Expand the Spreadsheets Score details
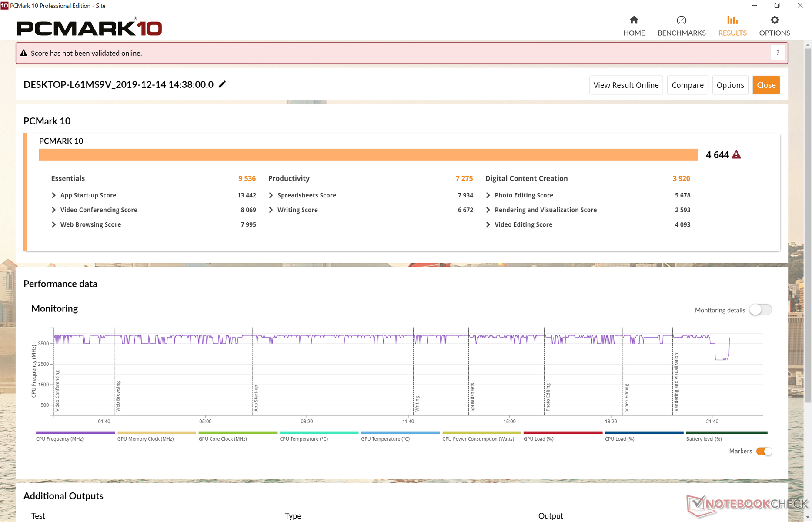This screenshot has width=812, height=522. 271,195
